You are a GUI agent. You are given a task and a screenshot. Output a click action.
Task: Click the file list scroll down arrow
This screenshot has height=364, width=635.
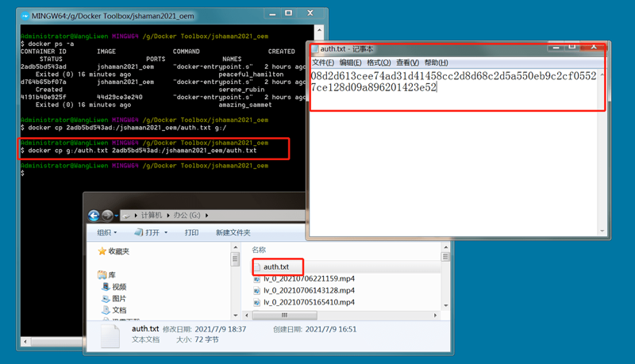point(445,305)
